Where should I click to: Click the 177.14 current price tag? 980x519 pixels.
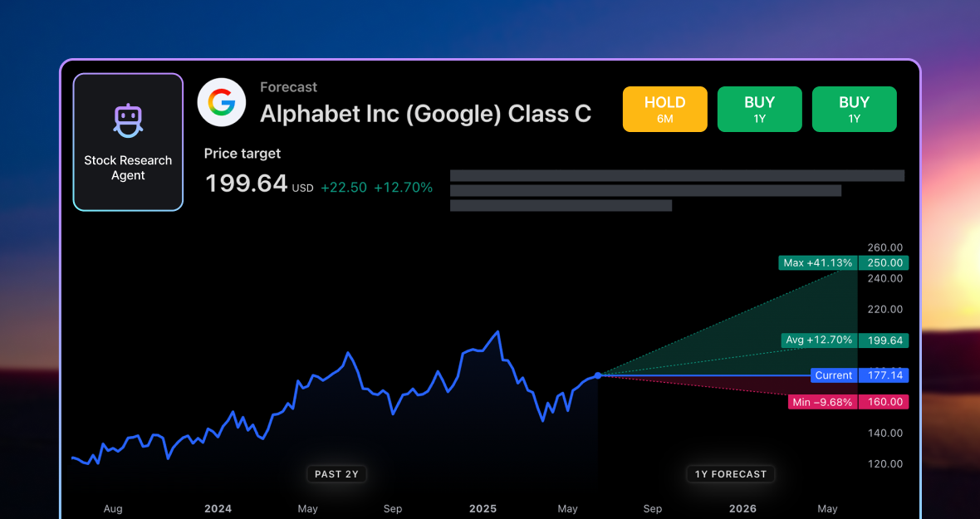coord(884,375)
